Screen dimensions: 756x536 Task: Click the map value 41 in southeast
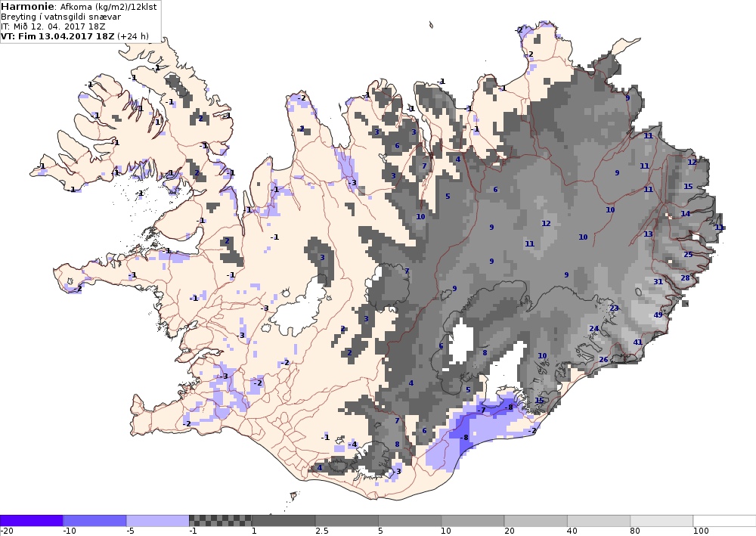(x=637, y=342)
